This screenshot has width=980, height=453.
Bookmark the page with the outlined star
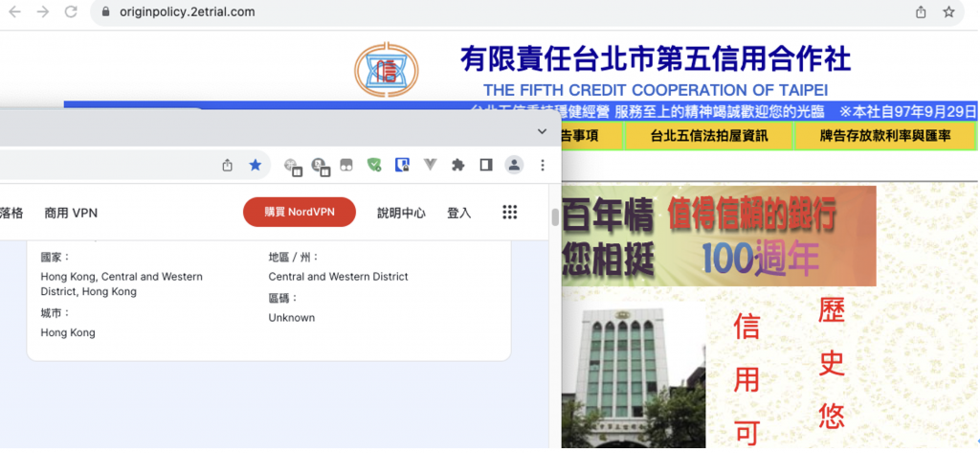point(948,11)
